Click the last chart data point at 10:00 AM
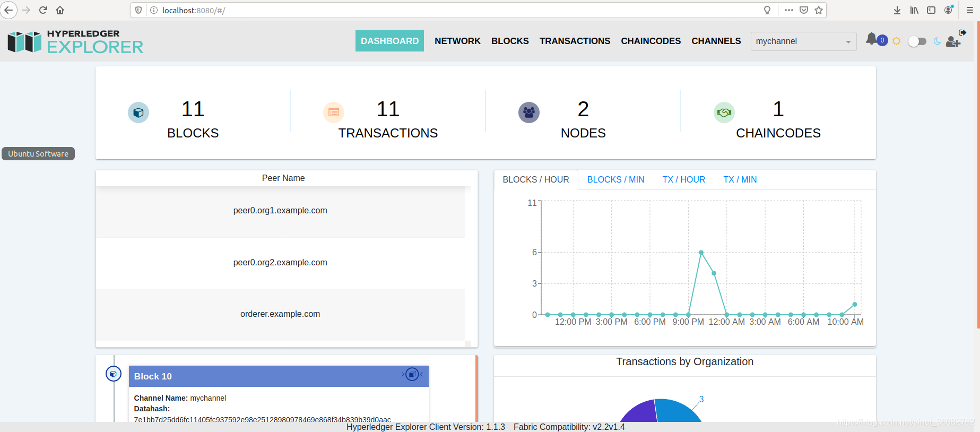The image size is (980, 432). tap(854, 305)
